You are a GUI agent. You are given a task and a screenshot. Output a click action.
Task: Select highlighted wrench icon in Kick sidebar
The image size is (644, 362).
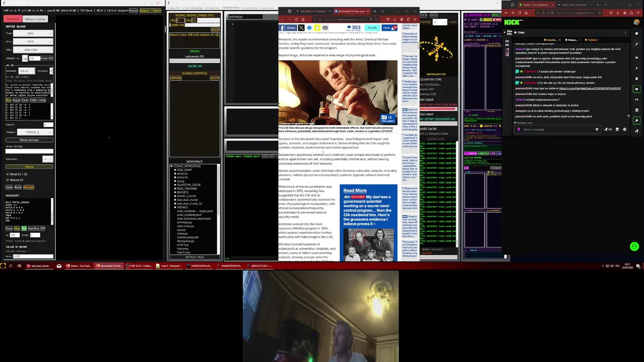coord(636,121)
